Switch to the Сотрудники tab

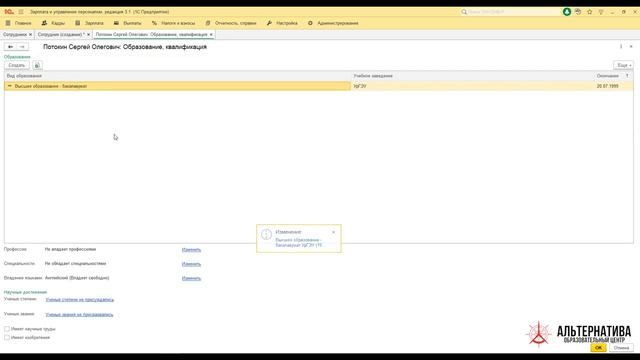[x=15, y=35]
